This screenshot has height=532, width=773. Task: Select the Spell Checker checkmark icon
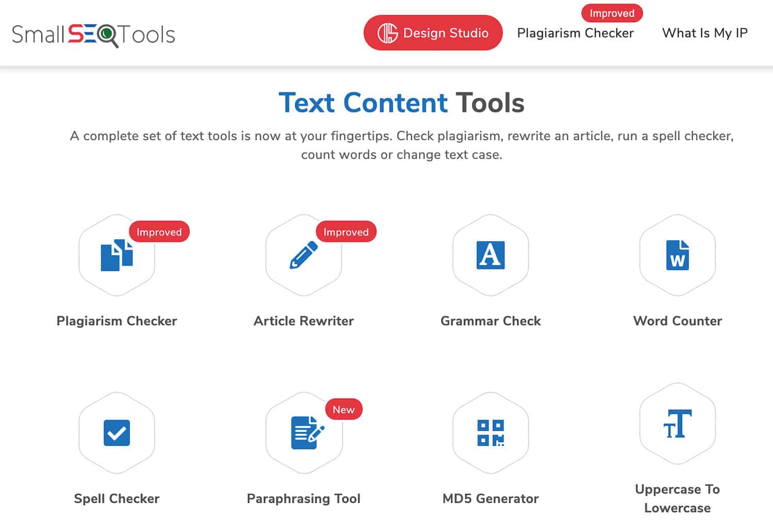click(x=116, y=433)
